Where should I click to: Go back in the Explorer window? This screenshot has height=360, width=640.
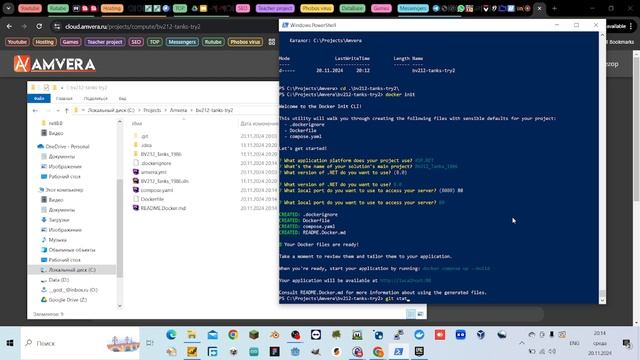(x=35, y=111)
